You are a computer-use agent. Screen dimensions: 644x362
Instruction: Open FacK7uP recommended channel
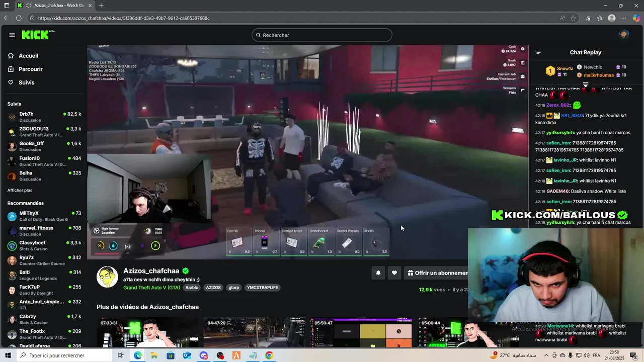click(44, 290)
